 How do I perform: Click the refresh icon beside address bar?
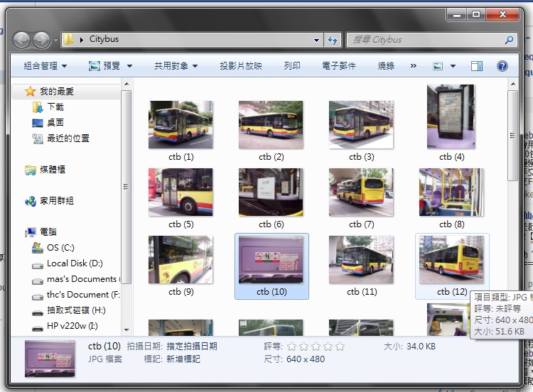[x=332, y=40]
